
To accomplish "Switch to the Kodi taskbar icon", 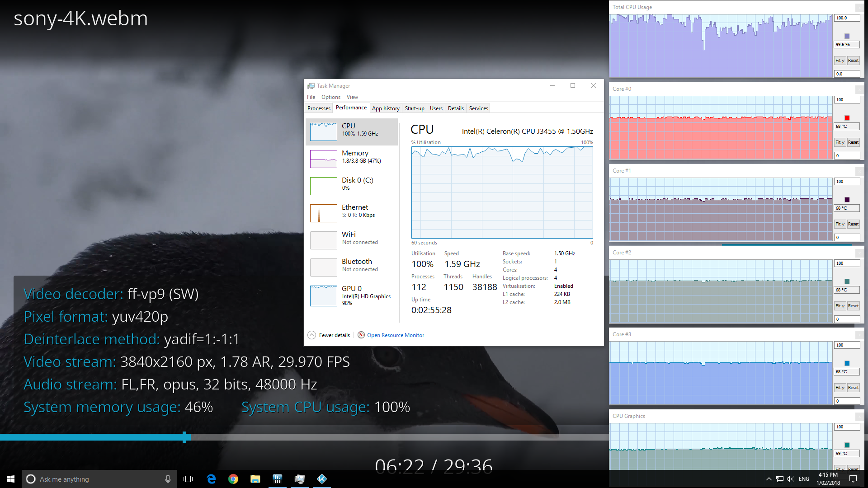I will coord(322,479).
